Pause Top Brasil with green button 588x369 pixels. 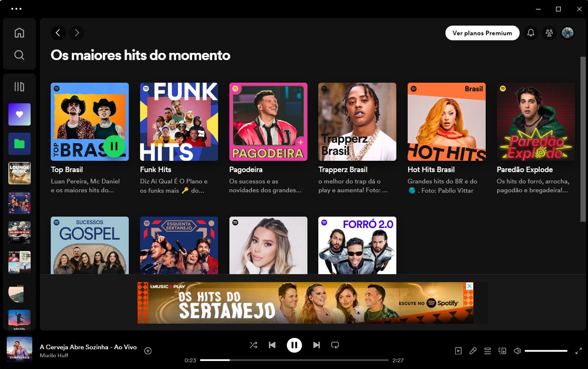[114, 147]
